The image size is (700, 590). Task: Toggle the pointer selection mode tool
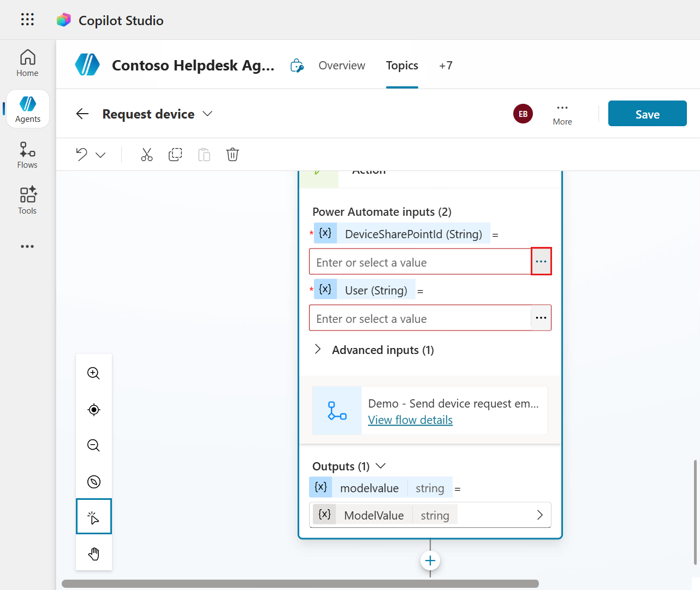pyautogui.click(x=93, y=516)
